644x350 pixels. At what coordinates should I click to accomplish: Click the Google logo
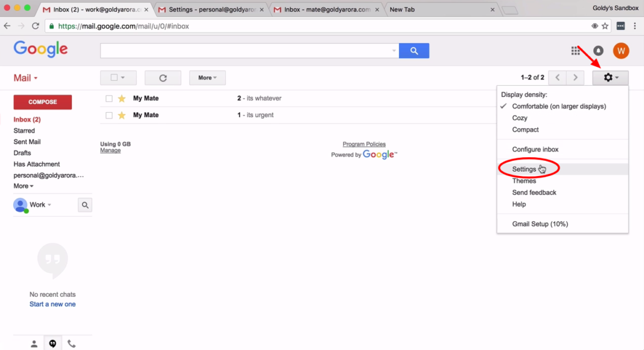[x=41, y=49]
